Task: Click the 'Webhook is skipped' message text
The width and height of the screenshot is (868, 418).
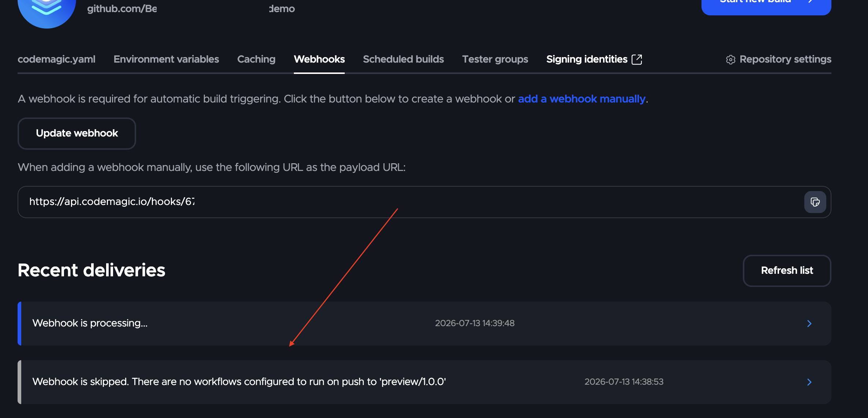Action: pos(239,382)
